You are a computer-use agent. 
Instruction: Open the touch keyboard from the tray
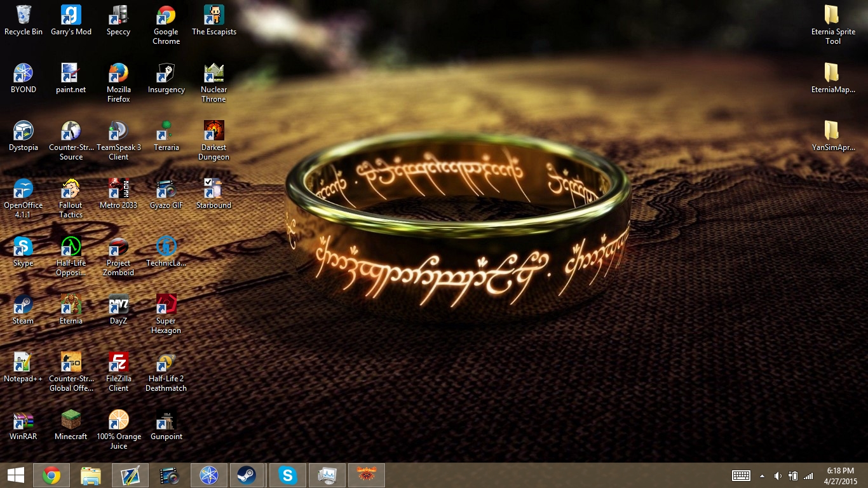(742, 475)
